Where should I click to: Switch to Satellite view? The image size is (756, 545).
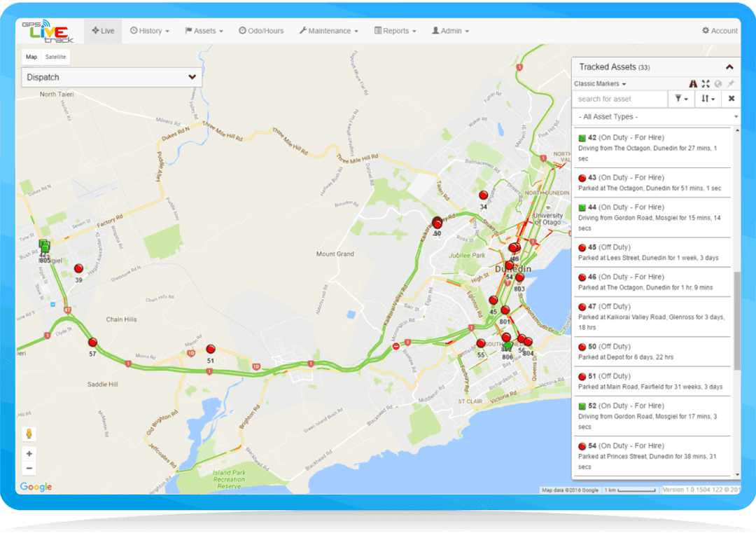click(x=55, y=57)
